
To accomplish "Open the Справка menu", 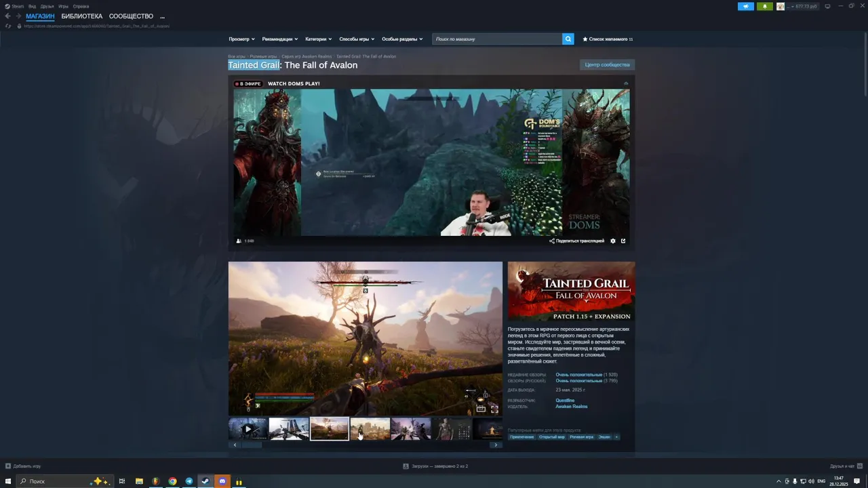I will point(81,6).
